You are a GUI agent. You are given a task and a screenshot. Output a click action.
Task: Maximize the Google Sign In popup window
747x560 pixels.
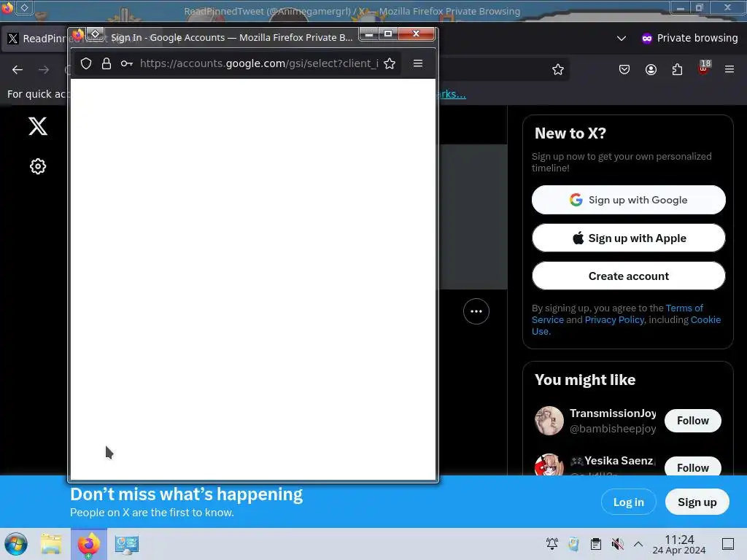point(388,34)
